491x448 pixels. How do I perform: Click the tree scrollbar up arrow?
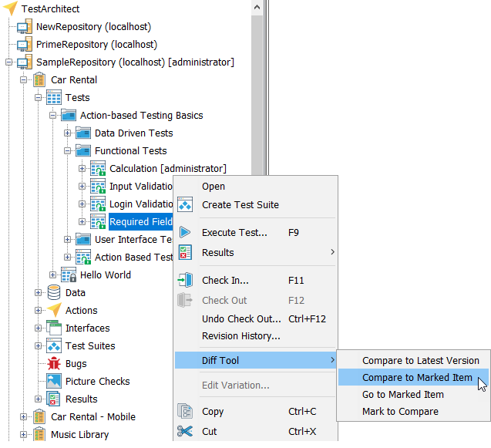tap(257, 7)
